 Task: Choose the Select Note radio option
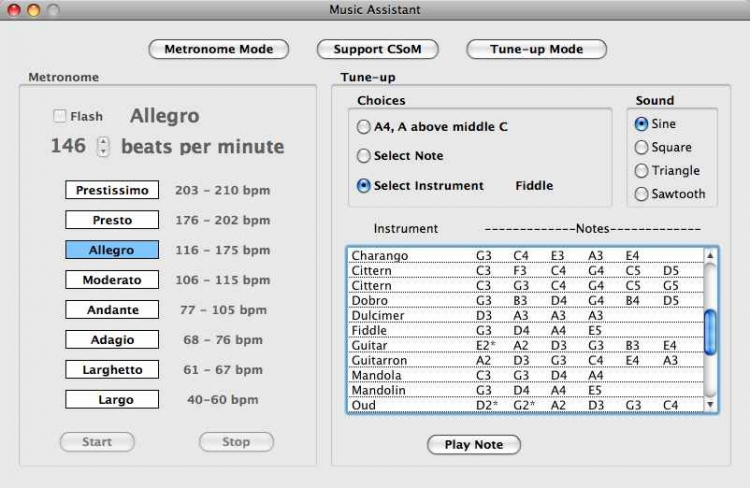click(364, 156)
